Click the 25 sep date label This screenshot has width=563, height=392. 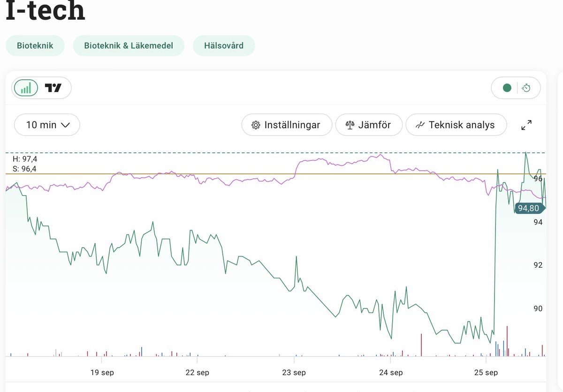coord(486,373)
